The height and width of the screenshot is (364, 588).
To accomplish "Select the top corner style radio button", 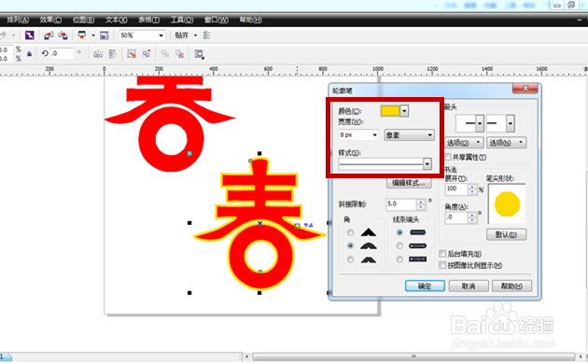I will coord(350,232).
